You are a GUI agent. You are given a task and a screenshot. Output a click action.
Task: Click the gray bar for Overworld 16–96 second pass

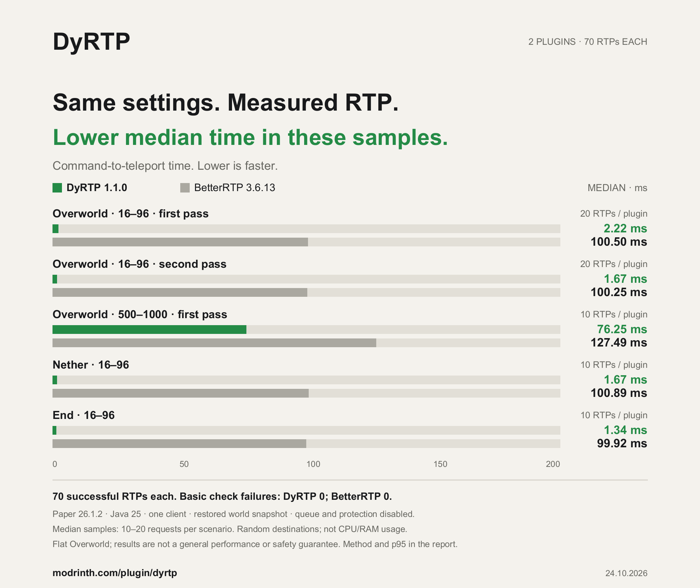pos(180,292)
